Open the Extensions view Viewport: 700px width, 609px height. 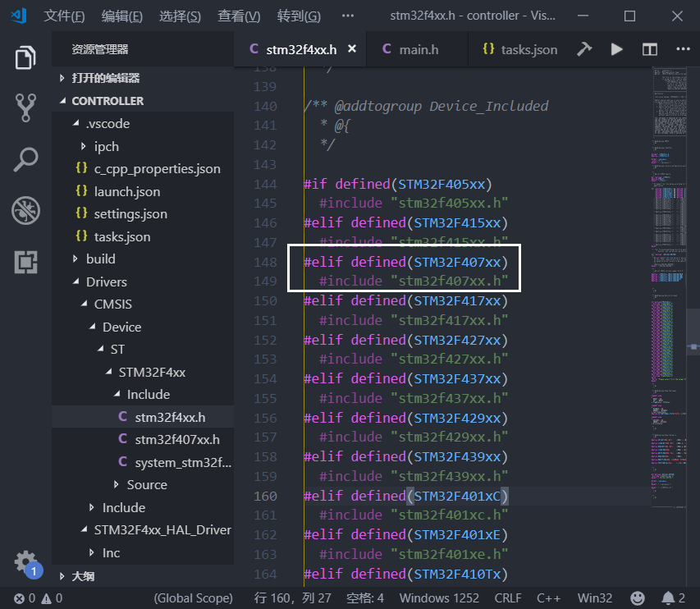click(25, 262)
